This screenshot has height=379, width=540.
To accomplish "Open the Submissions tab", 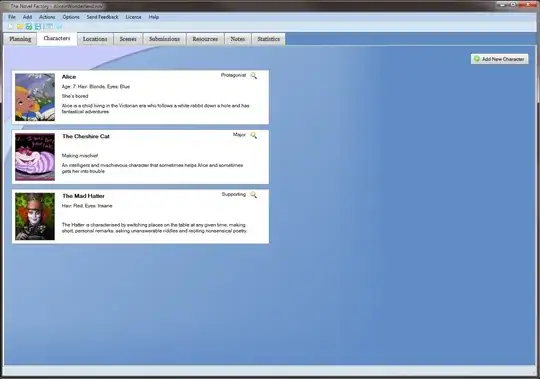I will [164, 39].
